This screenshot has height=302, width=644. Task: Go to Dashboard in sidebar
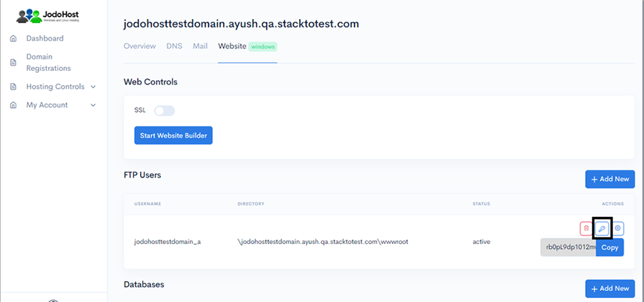(45, 39)
